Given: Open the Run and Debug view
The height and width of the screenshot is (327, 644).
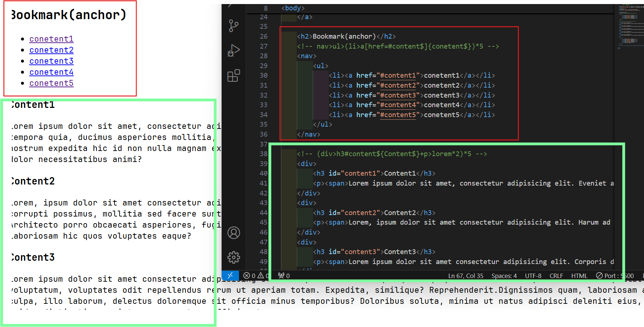Looking at the screenshot, I should coord(233,50).
